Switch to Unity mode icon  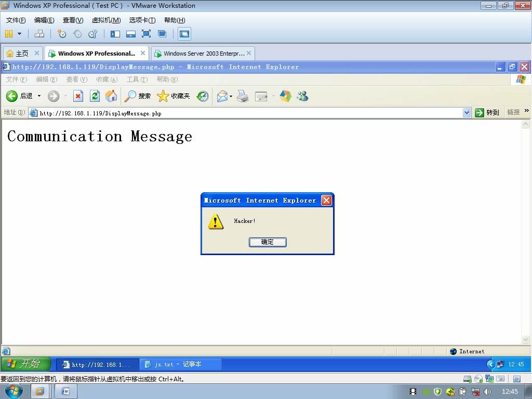click(x=162, y=34)
